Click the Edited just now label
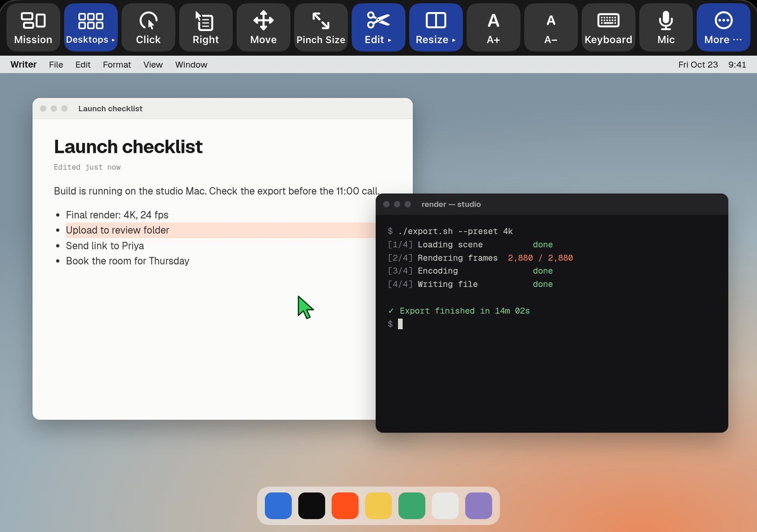The height and width of the screenshot is (532, 757). [x=87, y=167]
